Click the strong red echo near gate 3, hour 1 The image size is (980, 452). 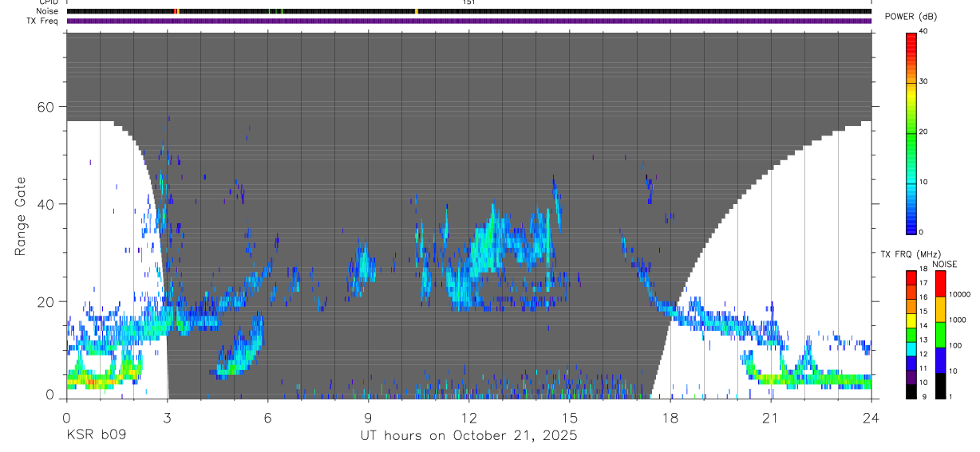(94, 383)
